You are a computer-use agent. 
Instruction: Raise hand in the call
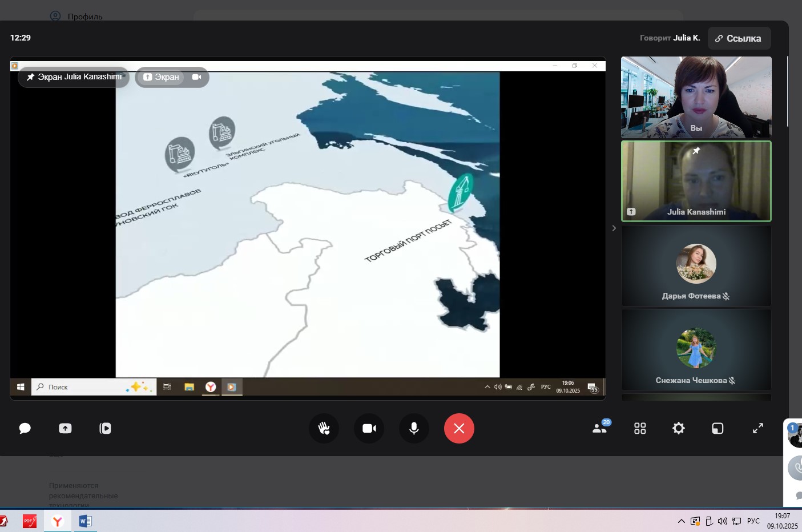coord(324,428)
